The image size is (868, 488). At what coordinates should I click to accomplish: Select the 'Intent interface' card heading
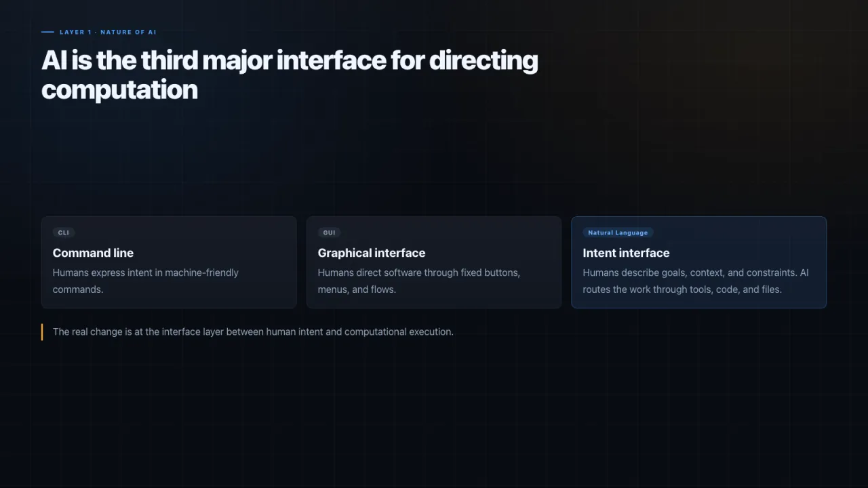[x=626, y=253]
